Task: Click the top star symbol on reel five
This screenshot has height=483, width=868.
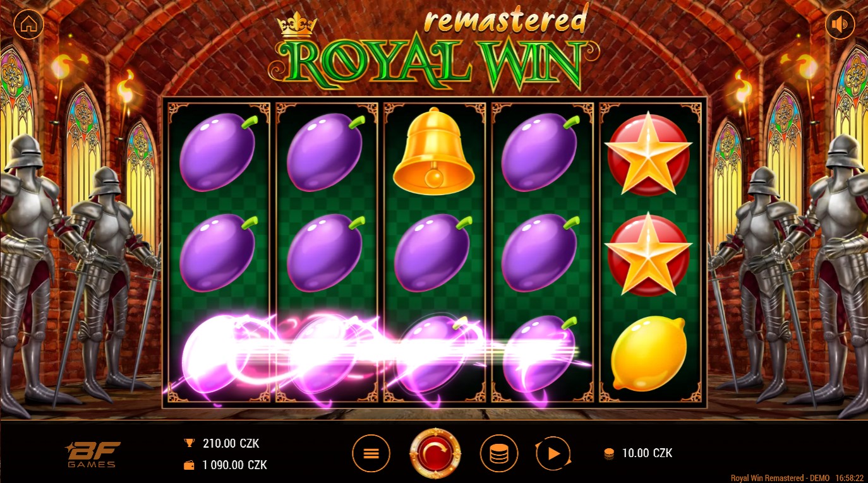Action: pyautogui.click(x=649, y=155)
